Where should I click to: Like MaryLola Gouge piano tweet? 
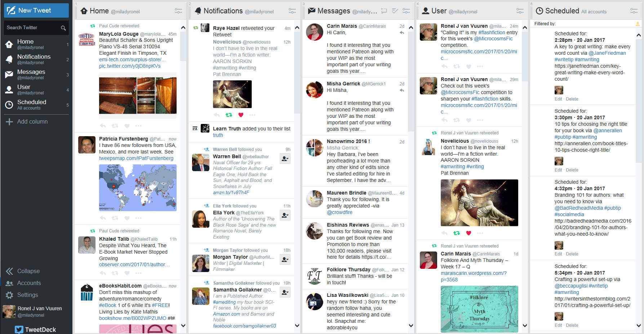[127, 126]
